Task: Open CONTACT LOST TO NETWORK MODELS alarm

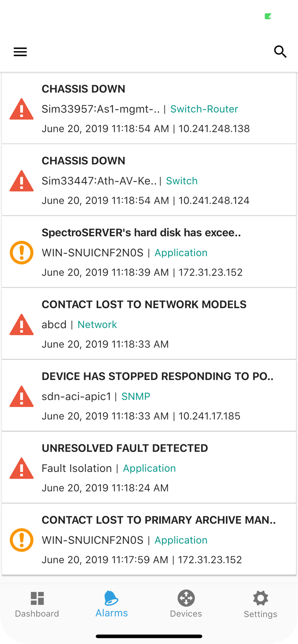Action: (x=144, y=304)
